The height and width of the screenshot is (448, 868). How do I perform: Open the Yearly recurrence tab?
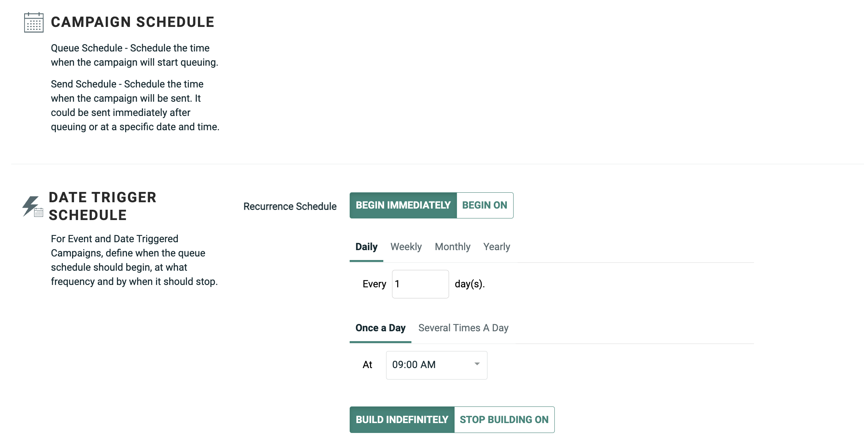click(x=497, y=247)
